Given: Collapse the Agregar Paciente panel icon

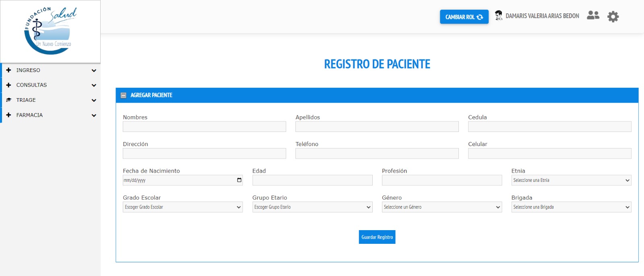Looking at the screenshot, I should [124, 95].
